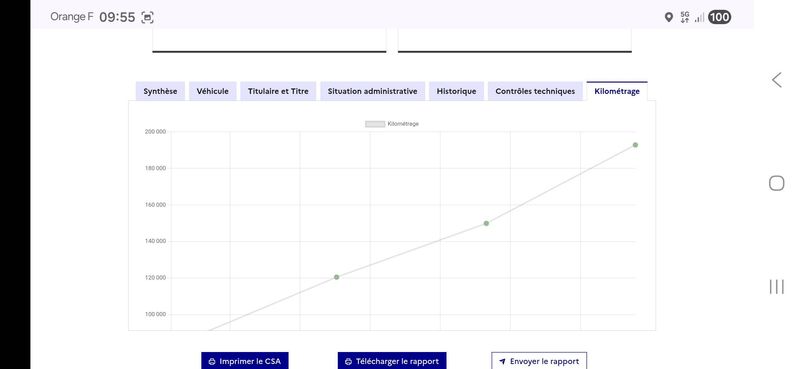Switch to the Synthèse tab
Viewport: 800px width, 369px height.
pyautogui.click(x=160, y=91)
